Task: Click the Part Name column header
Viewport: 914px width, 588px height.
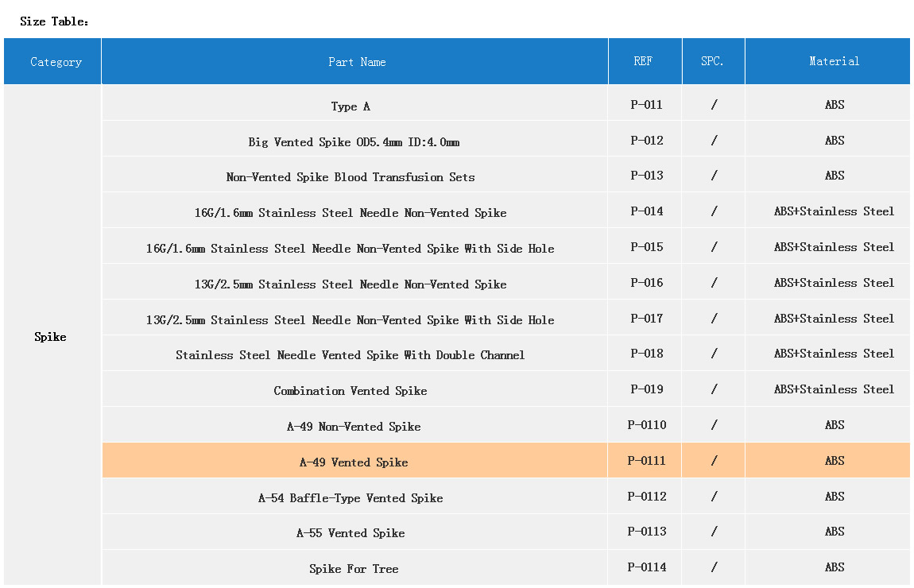Action: pyautogui.click(x=357, y=62)
